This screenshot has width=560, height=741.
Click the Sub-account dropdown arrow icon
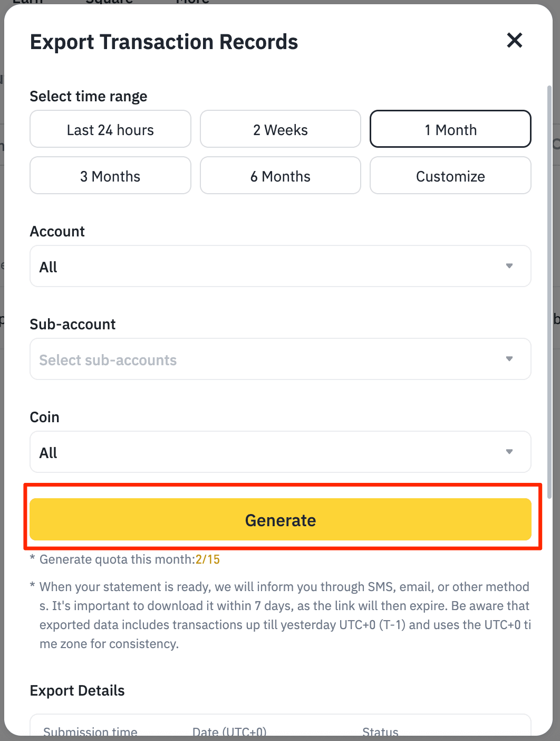[x=509, y=359]
